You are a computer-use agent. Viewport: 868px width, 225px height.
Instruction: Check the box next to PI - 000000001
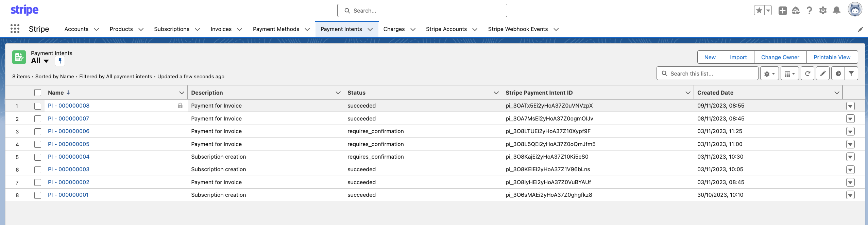(38, 195)
